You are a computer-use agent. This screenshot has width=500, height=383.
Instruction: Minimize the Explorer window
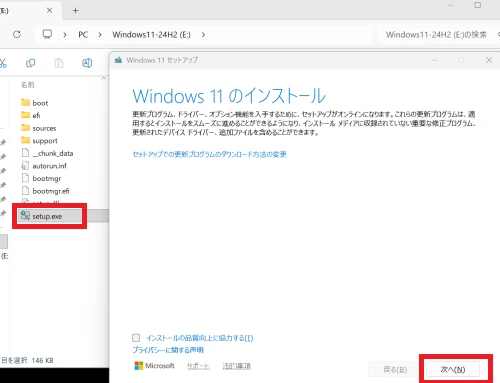451,5
